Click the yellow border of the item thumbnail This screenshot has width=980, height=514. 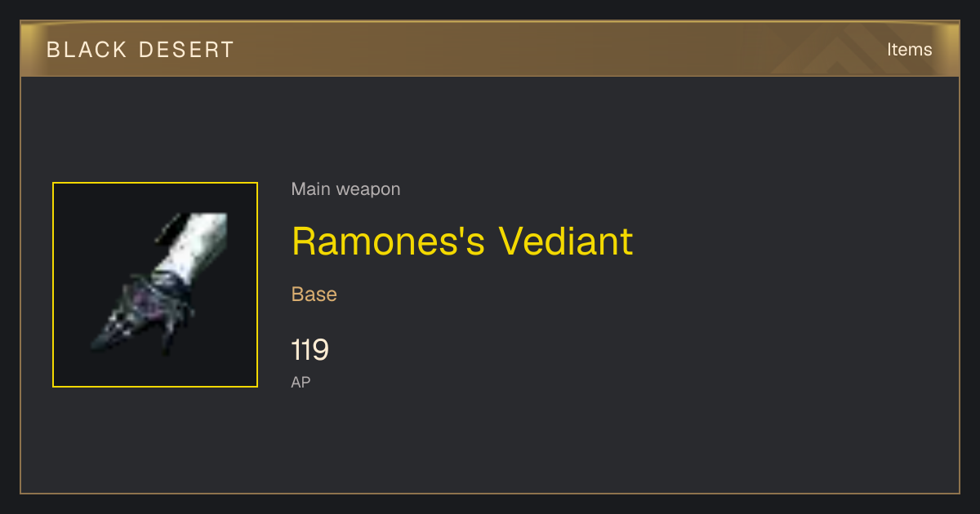pos(155,183)
